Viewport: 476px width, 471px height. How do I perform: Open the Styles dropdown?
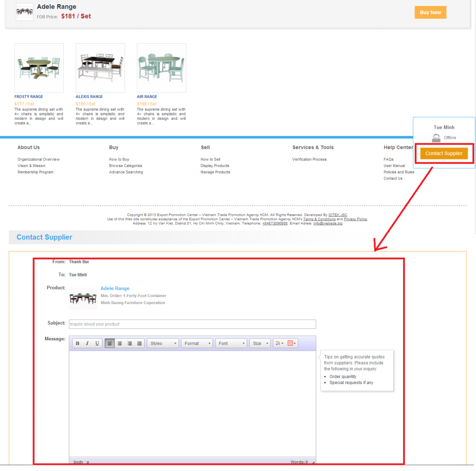point(163,344)
